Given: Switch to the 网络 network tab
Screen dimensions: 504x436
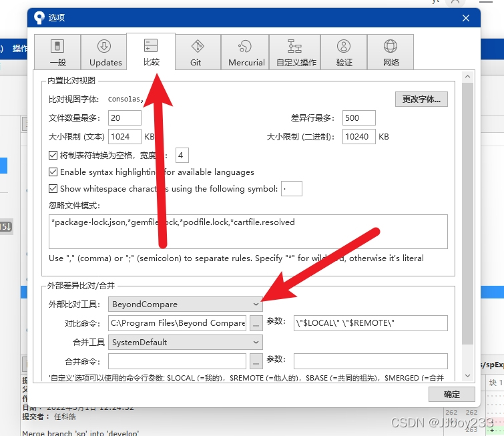Looking at the screenshot, I should (391, 52).
